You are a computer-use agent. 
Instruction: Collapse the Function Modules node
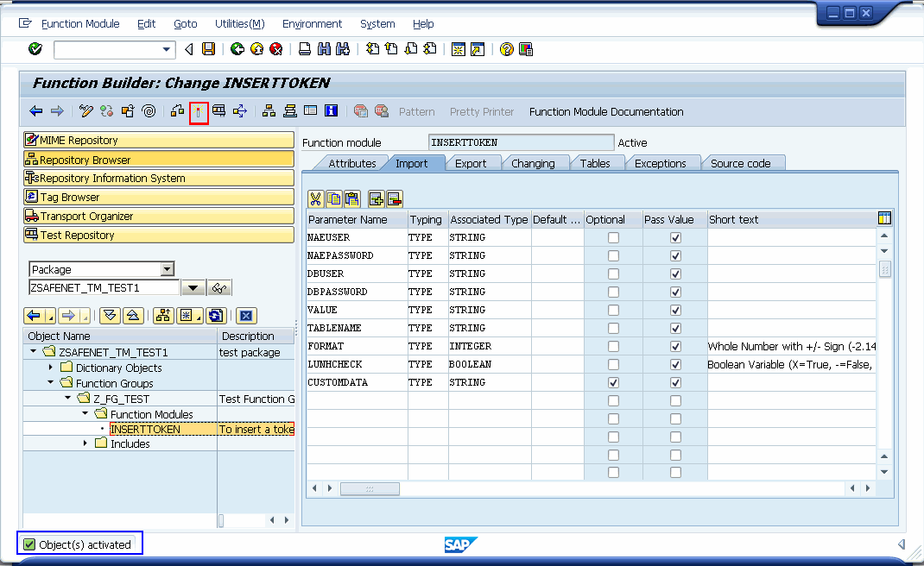(85, 413)
